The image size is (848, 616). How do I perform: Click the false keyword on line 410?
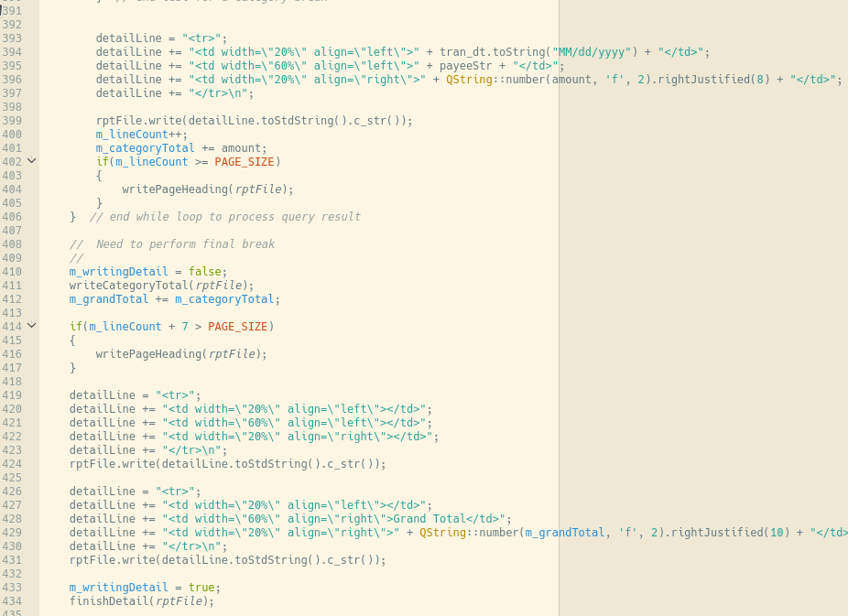pos(205,272)
